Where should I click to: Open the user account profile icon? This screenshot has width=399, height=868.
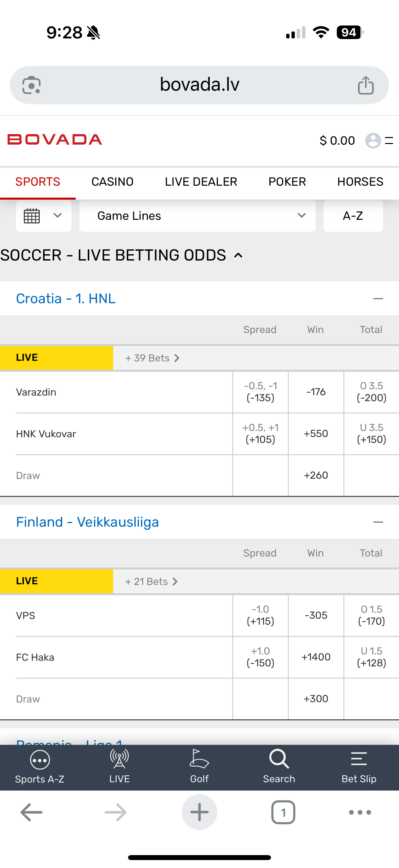click(373, 140)
